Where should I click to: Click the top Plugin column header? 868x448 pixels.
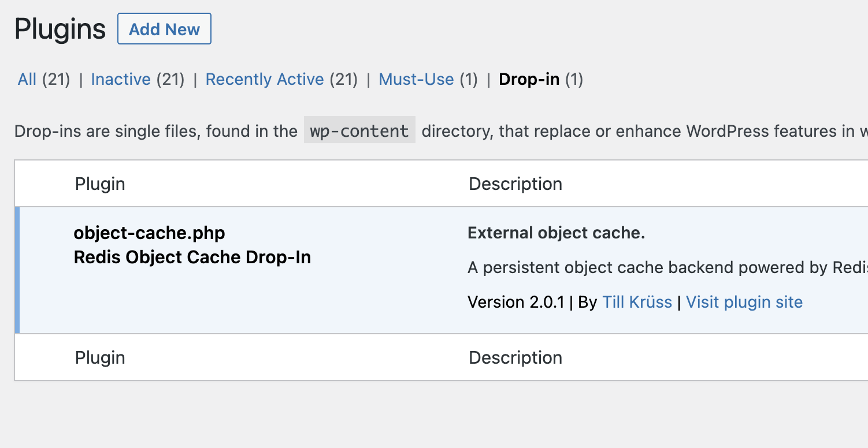100,184
